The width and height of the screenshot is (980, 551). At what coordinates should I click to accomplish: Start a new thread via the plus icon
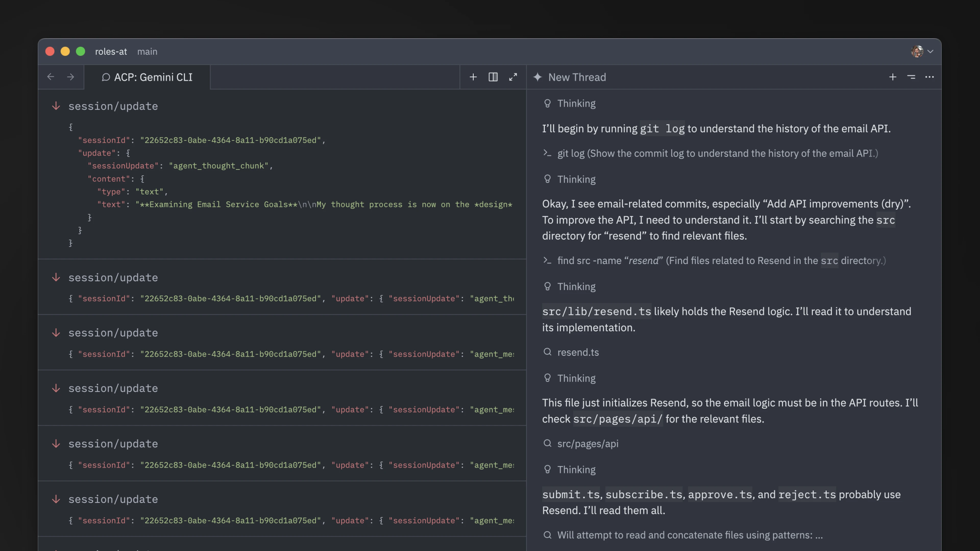(x=892, y=77)
